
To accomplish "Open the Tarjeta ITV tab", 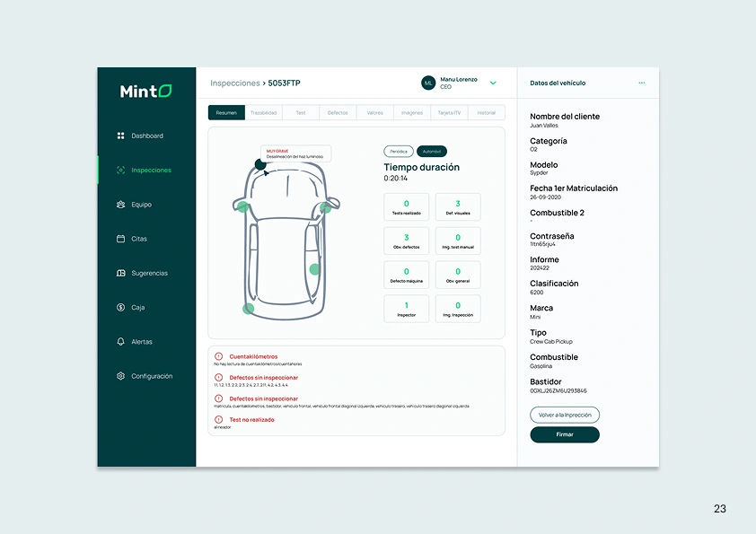I will [449, 112].
